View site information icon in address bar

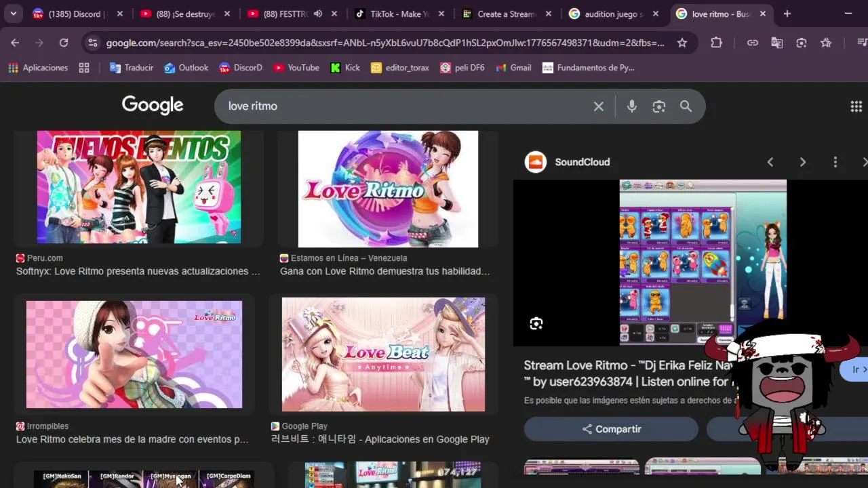click(x=92, y=43)
